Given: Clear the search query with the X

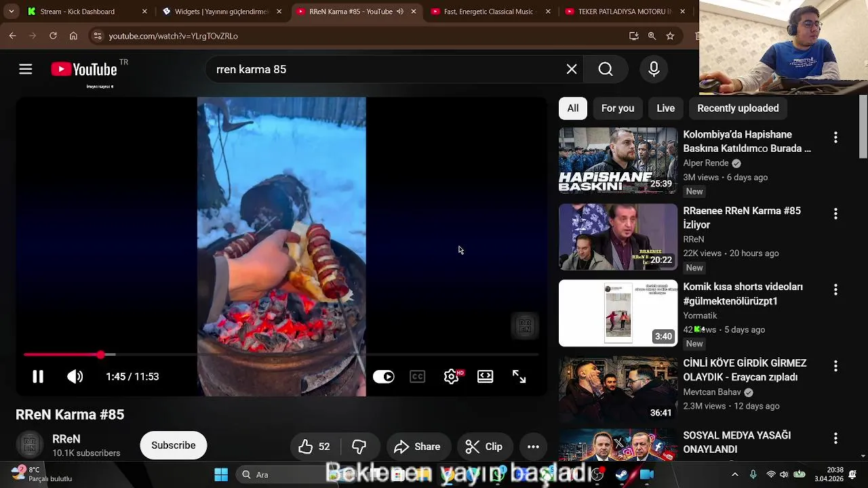Looking at the screenshot, I should 572,69.
